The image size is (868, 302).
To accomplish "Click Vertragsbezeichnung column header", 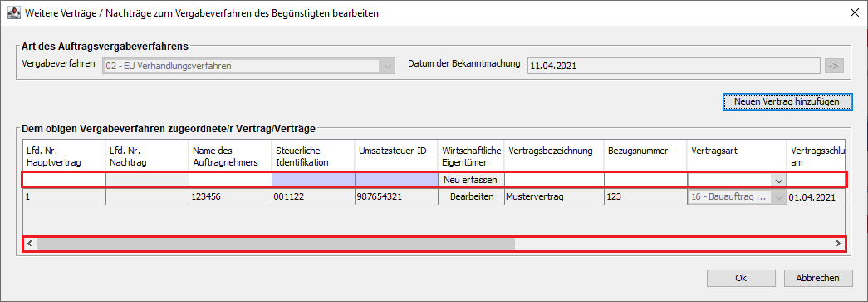I will (x=553, y=156).
